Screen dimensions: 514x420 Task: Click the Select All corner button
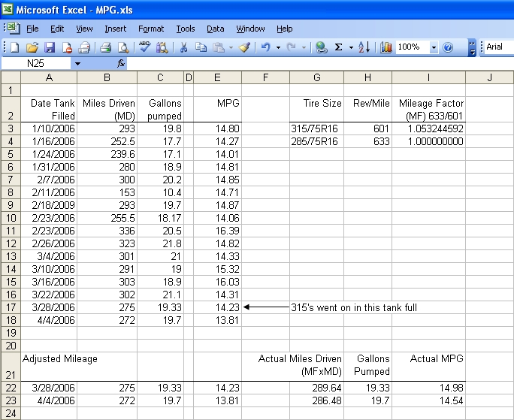coord(11,77)
